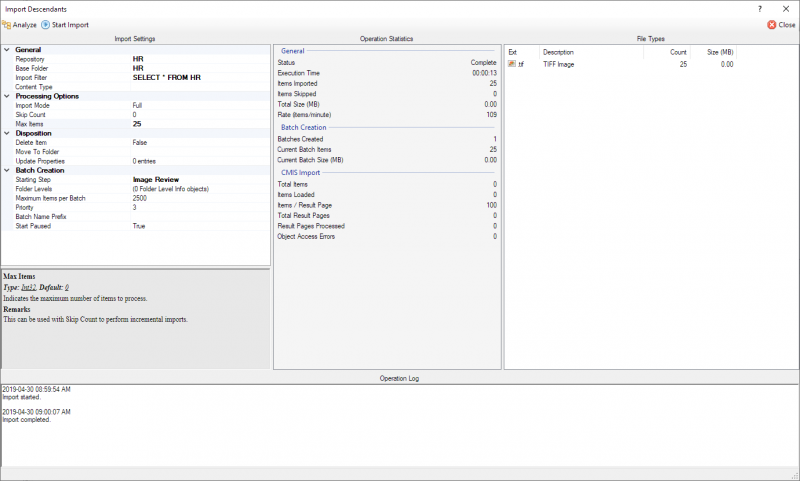This screenshot has width=800, height=481.
Task: Click the Import Settings panel header
Action: tap(135, 39)
